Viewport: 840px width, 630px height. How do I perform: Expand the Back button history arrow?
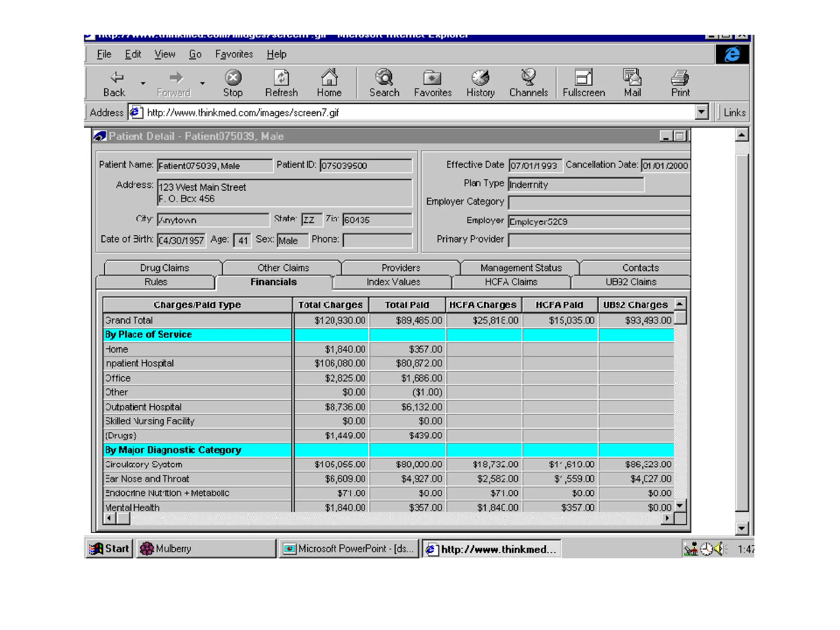point(143,83)
